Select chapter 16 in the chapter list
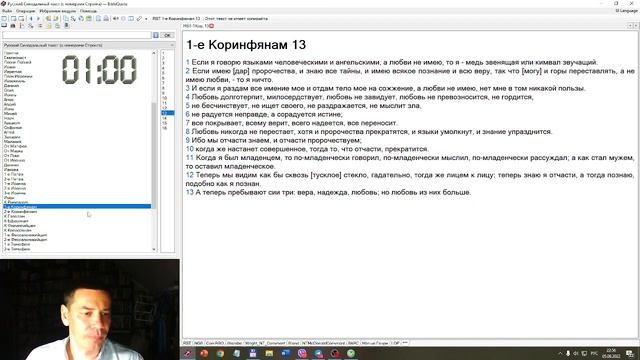Image resolution: width=640 pixels, height=360 pixels. pyautogui.click(x=164, y=128)
